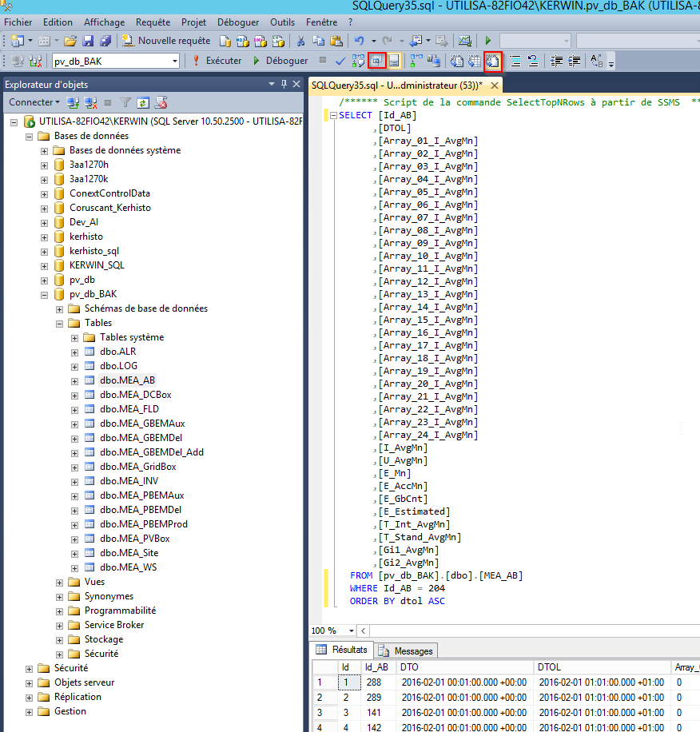Screen dimensions: 700x732
Task: Toggle the red-outlined results-to-file icon
Action: (x=493, y=61)
